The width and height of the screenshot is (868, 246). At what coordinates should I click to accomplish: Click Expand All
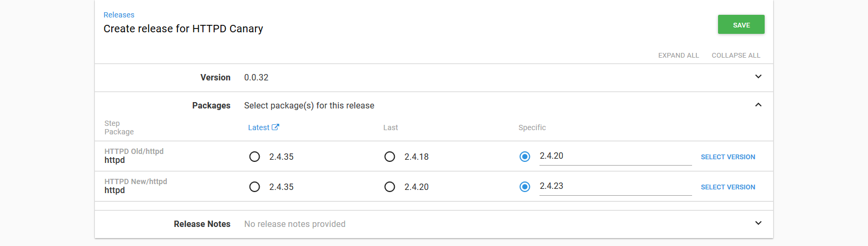678,56
